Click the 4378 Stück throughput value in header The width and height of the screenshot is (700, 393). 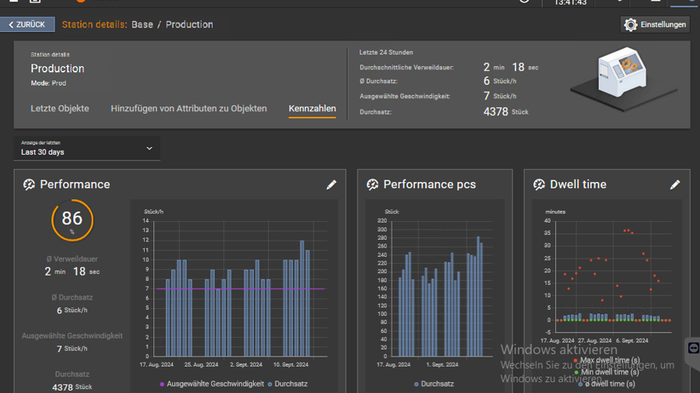505,112
